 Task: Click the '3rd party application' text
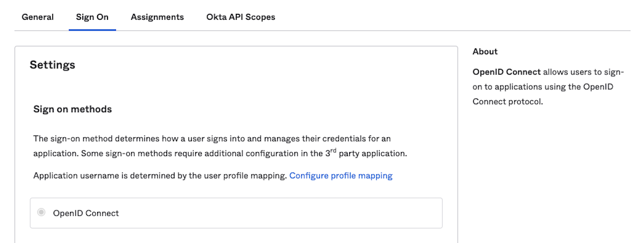coord(365,153)
